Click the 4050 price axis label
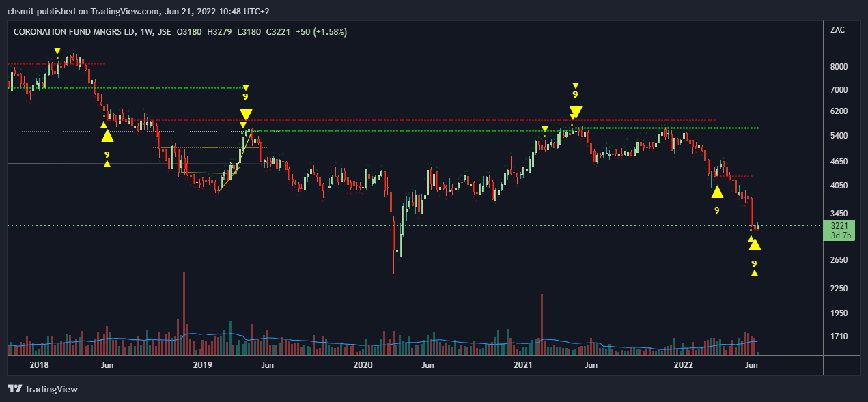 pyautogui.click(x=839, y=186)
